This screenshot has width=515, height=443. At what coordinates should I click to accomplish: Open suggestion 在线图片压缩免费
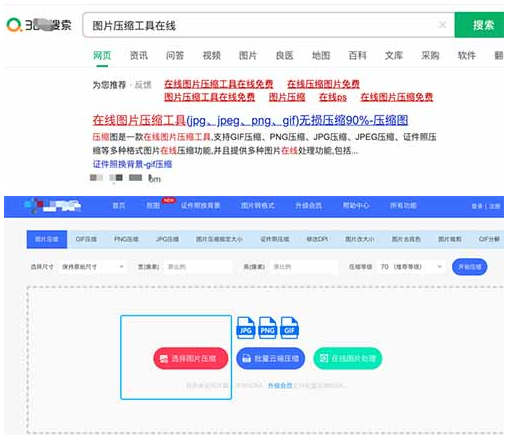tap(397, 97)
